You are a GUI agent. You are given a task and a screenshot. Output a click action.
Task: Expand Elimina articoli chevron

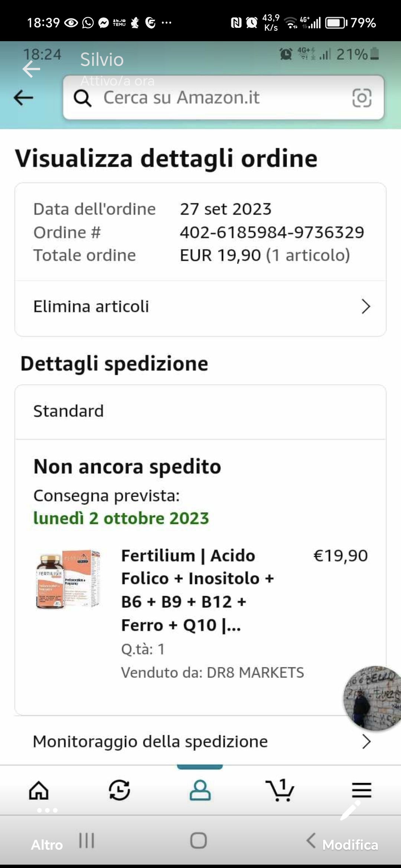[x=366, y=306]
